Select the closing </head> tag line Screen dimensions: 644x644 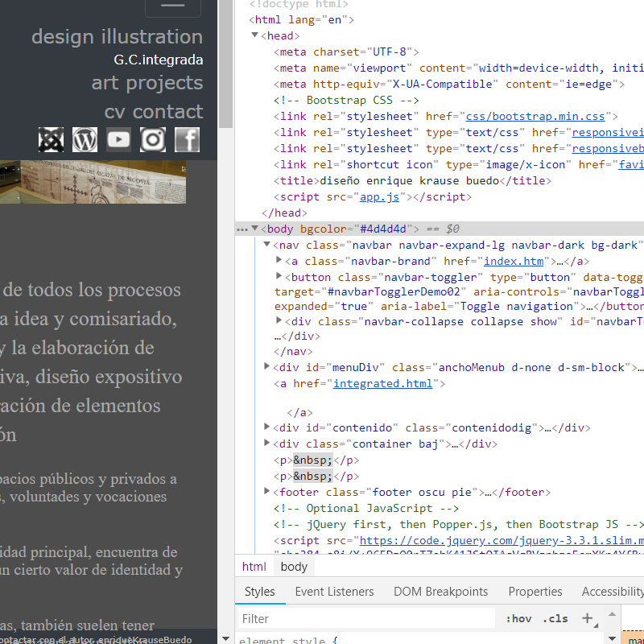point(284,213)
